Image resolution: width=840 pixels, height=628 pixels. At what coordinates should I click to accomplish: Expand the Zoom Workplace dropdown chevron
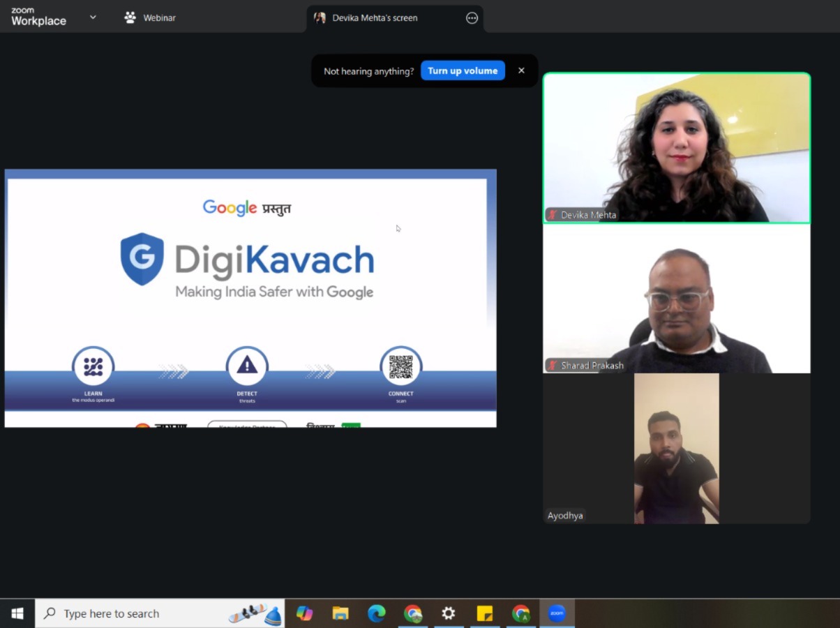coord(93,17)
